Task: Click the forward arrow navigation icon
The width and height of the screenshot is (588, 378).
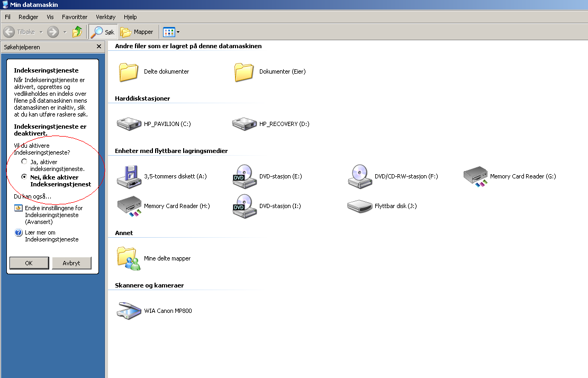Action: (x=53, y=32)
